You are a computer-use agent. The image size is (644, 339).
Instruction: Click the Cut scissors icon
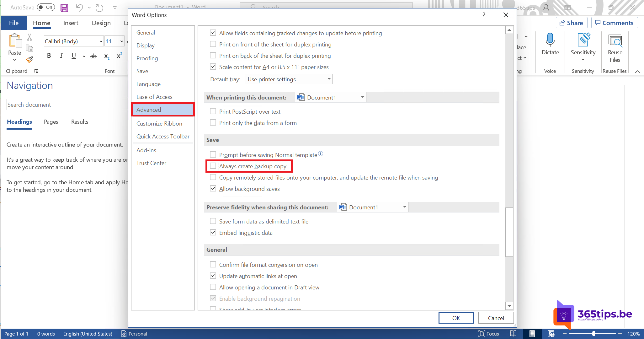click(29, 37)
